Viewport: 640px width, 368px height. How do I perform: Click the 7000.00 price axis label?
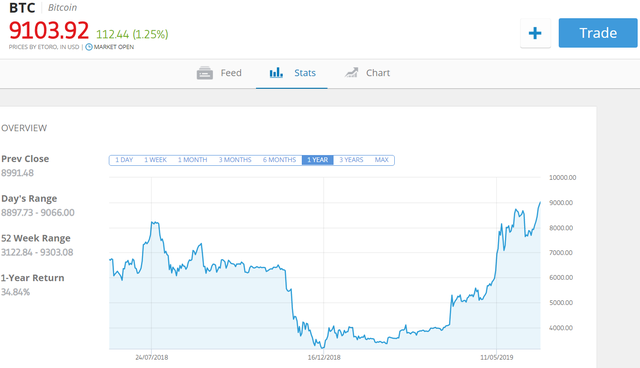(561, 253)
